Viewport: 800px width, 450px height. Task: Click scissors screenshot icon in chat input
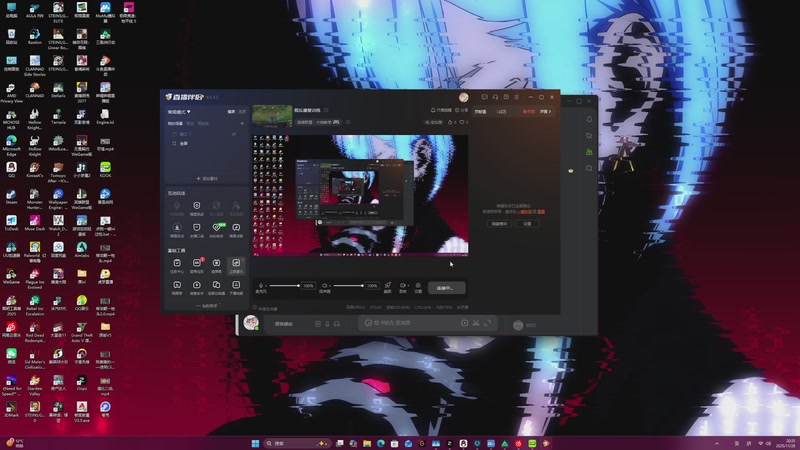(476, 323)
